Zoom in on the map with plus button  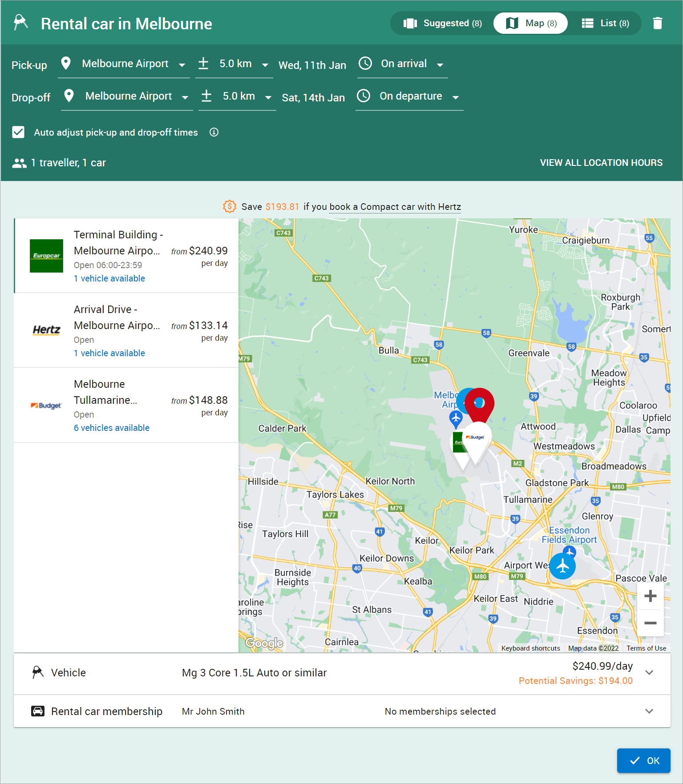651,596
